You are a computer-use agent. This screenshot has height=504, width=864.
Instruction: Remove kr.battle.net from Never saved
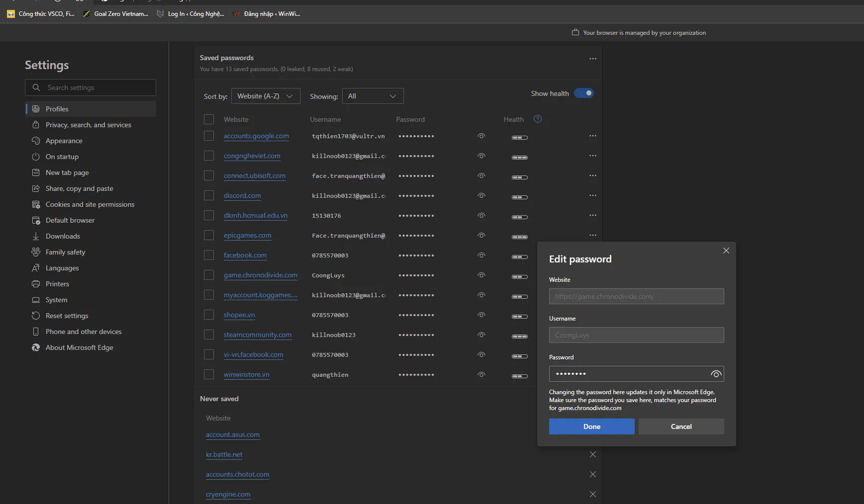(593, 454)
